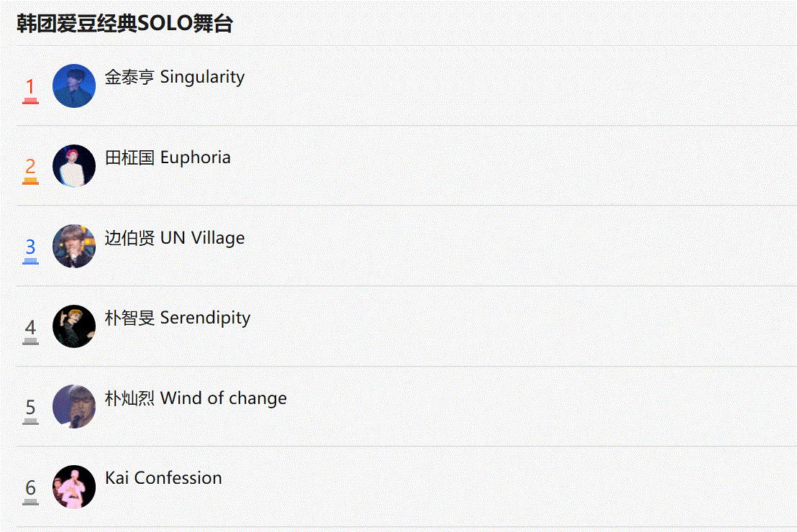Click the 朴智旻 Serendipity avatar picture
Viewport: 797px width, 532px height.
click(x=74, y=326)
